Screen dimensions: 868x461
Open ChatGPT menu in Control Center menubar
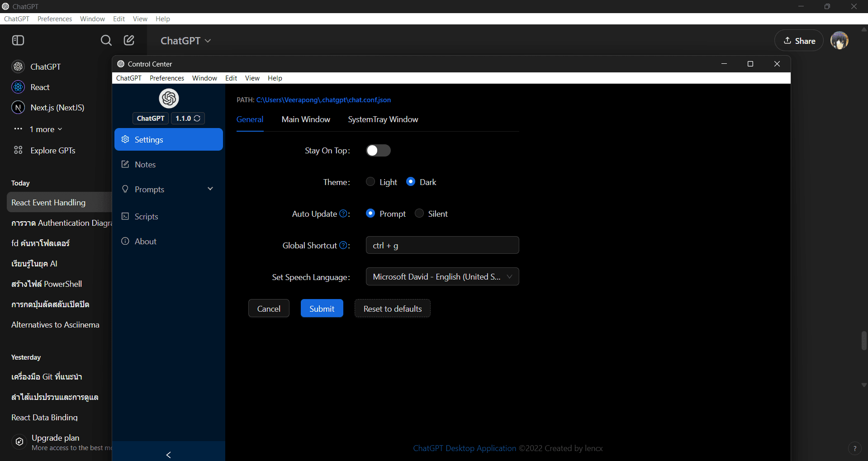129,78
